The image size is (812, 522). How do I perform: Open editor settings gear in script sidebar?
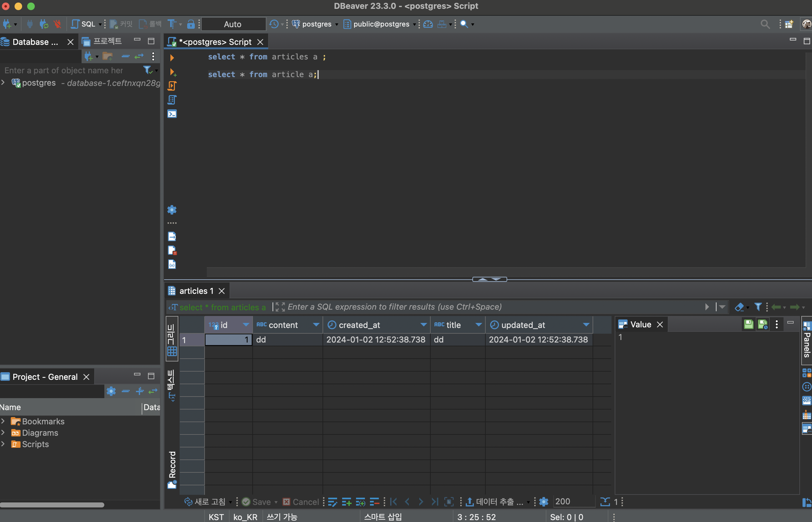pyautogui.click(x=172, y=210)
